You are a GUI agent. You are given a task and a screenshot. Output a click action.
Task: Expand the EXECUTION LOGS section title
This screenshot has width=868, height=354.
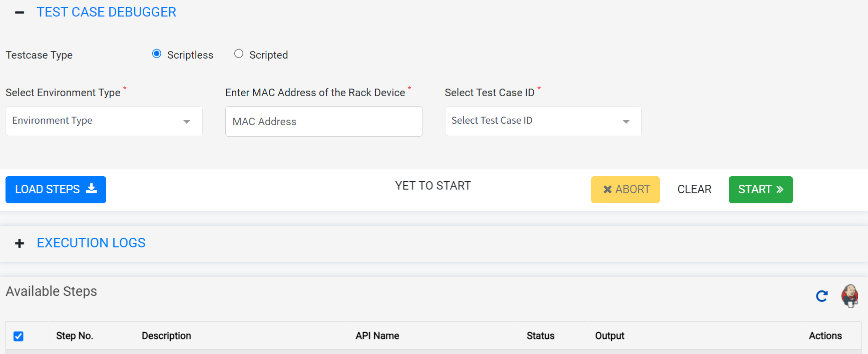91,243
